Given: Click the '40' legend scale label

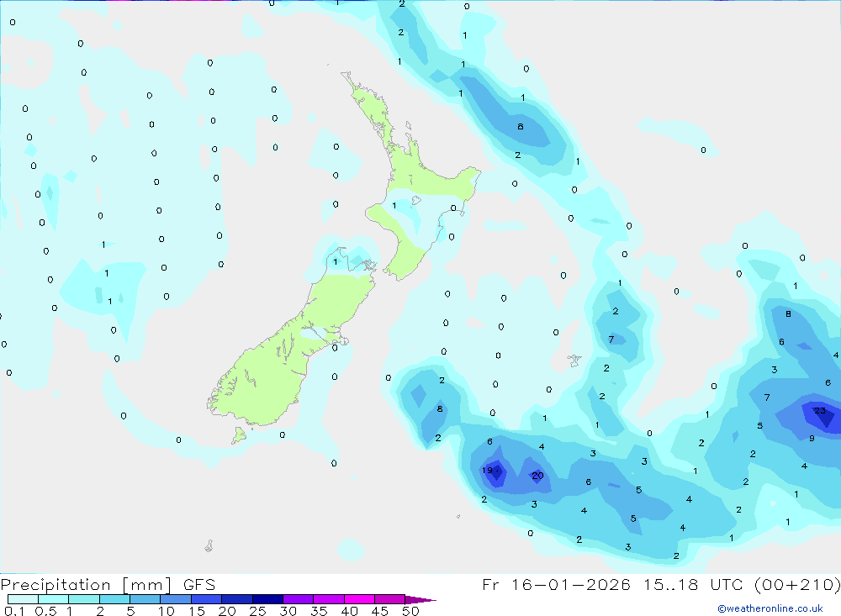Looking at the screenshot, I should [350, 611].
